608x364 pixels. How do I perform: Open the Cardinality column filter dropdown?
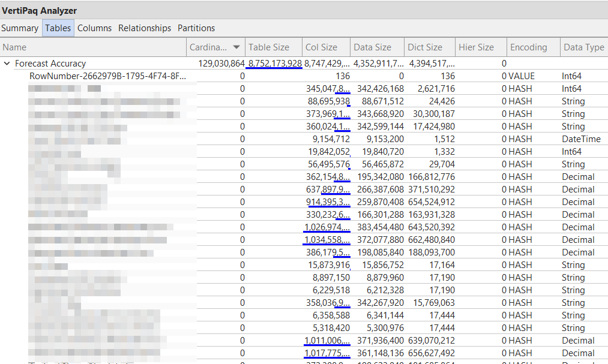(x=236, y=47)
